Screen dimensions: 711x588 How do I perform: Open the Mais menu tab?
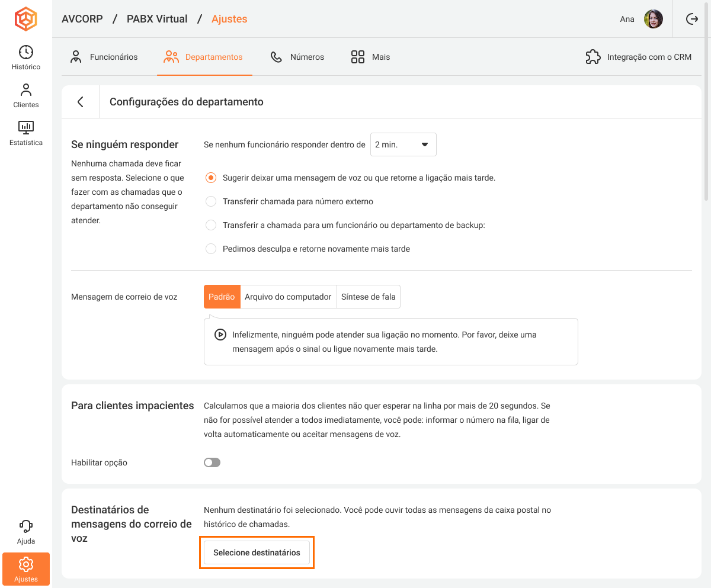click(371, 57)
